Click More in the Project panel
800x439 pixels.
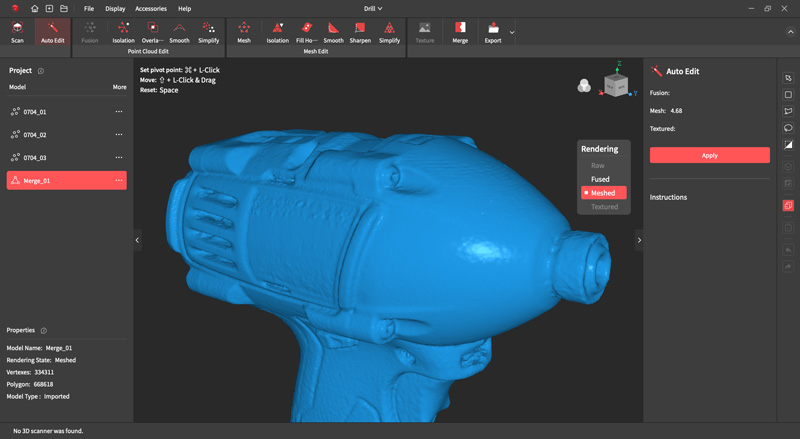tap(119, 87)
